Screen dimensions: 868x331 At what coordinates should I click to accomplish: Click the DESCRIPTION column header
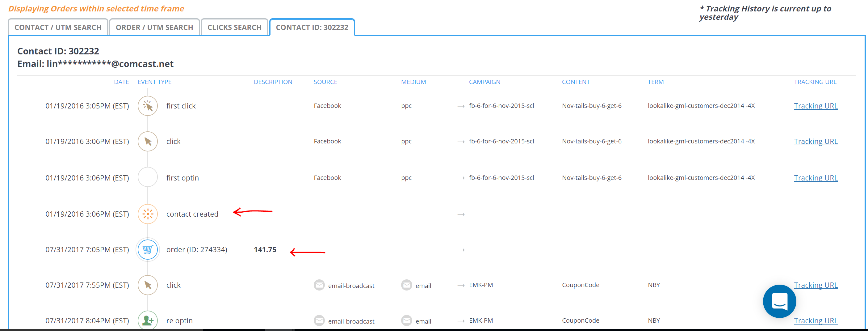[x=273, y=82]
